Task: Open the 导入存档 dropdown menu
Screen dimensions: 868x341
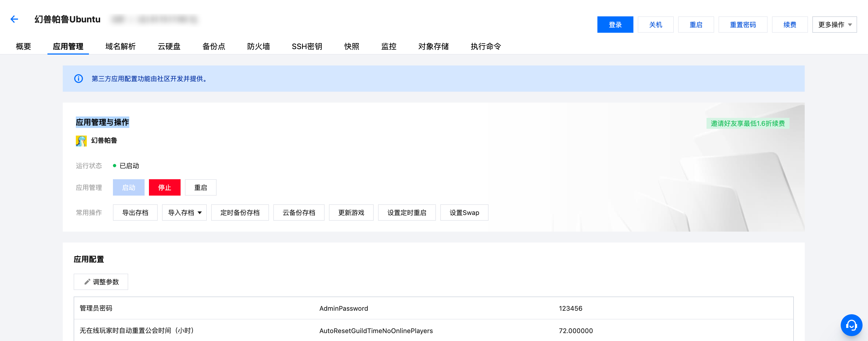Action: (184, 213)
